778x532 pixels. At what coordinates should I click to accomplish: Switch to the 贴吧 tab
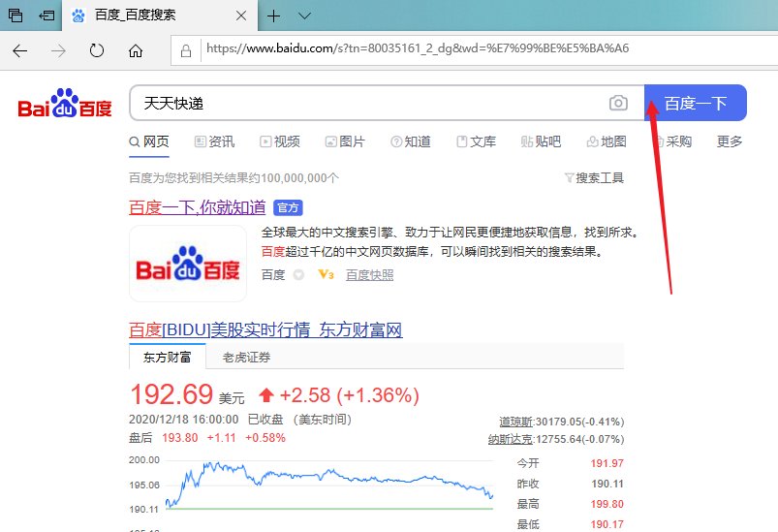pos(541,141)
